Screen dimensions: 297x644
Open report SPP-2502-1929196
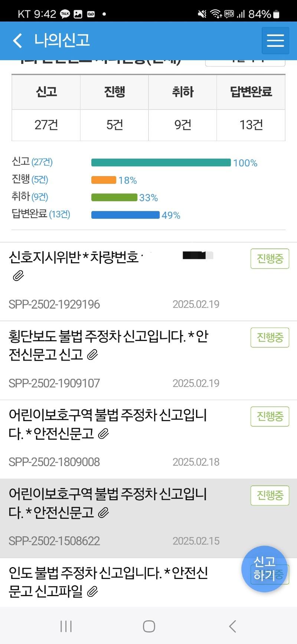pyautogui.click(x=148, y=282)
